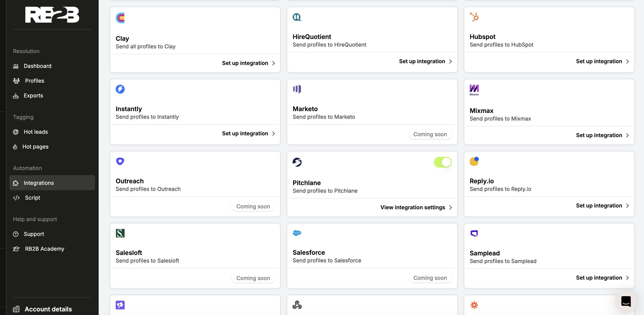Viewport: 644px width, 315px height.
Task: Click the Mixmax logo icon
Action: click(x=474, y=90)
